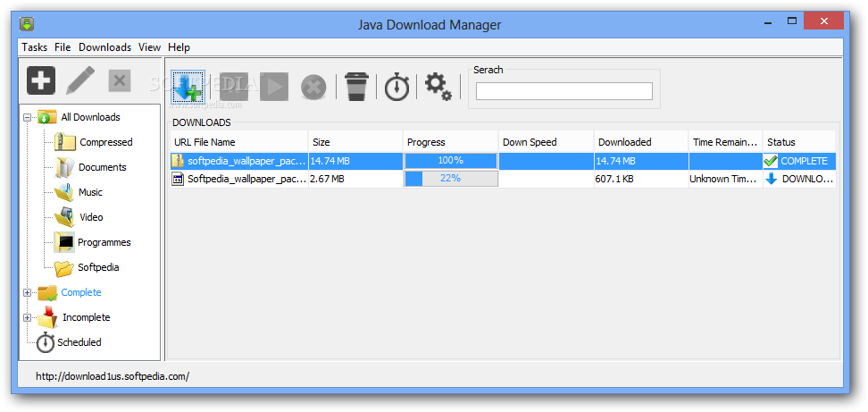Click the app icon in title bar
This screenshot has height=412, width=868.
27,24
